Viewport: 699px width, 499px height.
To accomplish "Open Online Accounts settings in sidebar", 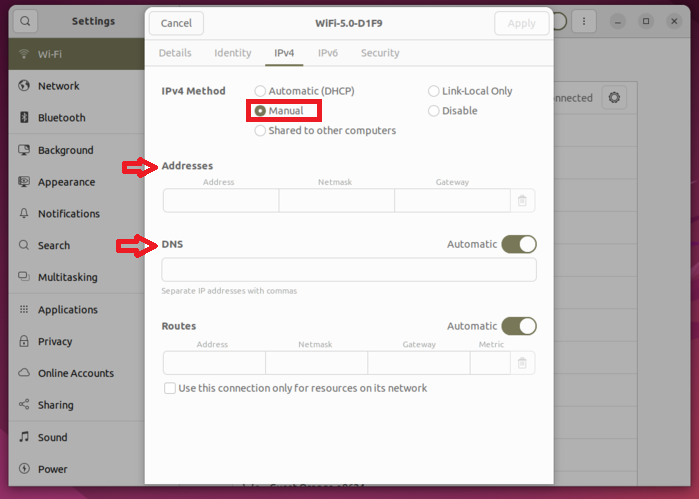I will tap(76, 373).
